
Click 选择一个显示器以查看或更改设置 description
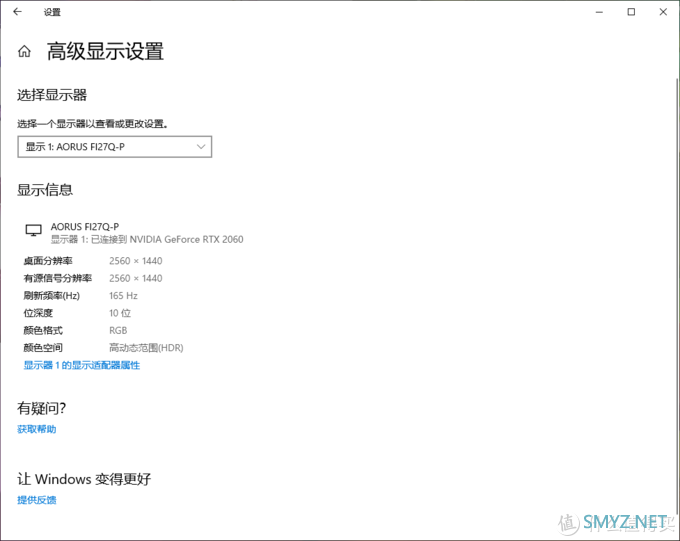pyautogui.click(x=92, y=124)
